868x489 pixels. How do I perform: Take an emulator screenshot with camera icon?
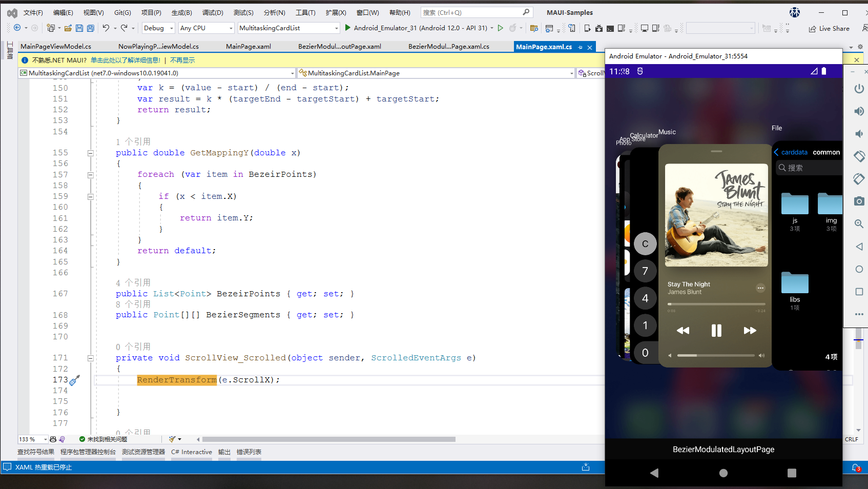859,201
